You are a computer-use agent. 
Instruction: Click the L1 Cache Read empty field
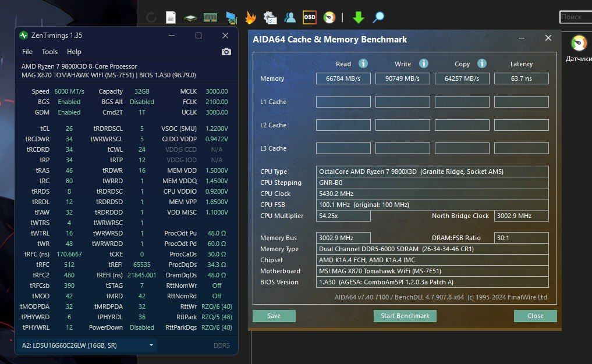[343, 102]
